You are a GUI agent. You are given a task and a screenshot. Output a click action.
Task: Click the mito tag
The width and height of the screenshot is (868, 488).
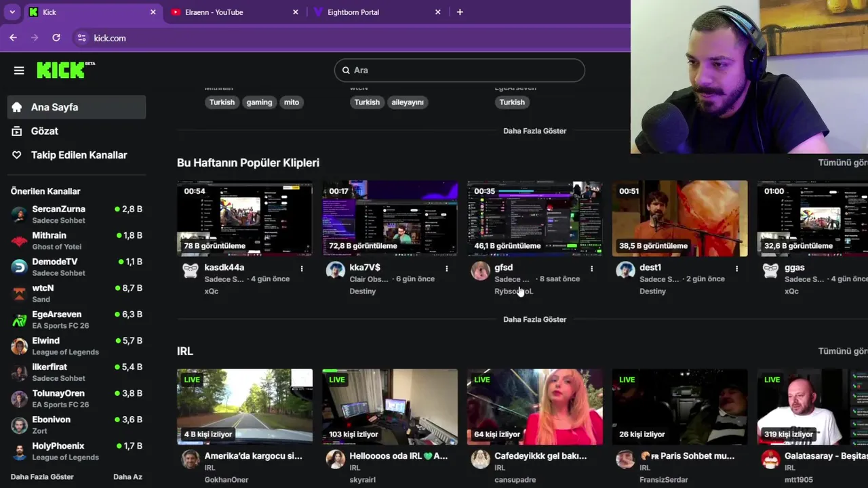coord(292,102)
